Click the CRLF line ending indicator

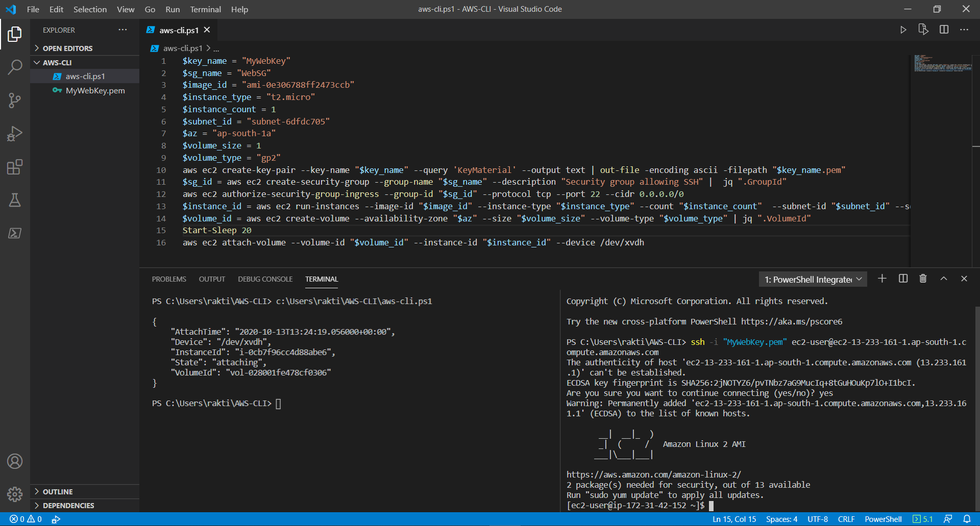(846, 519)
